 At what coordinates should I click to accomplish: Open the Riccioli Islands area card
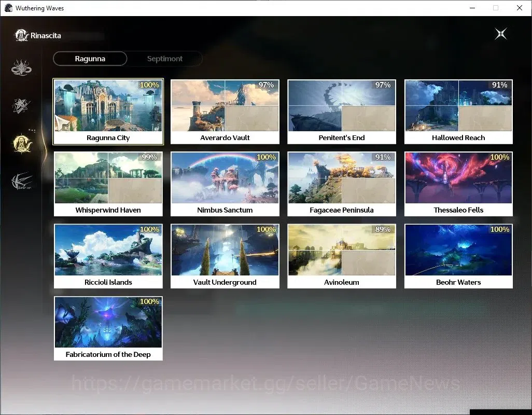tap(108, 256)
